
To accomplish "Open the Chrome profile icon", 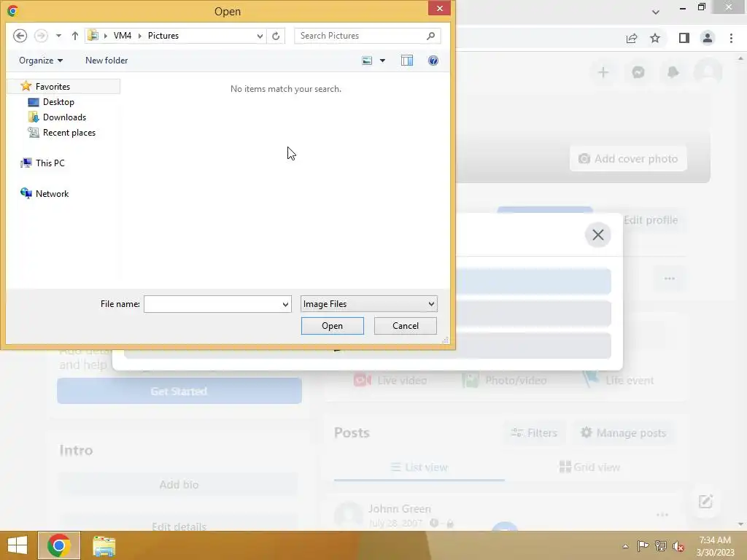I will click(708, 38).
